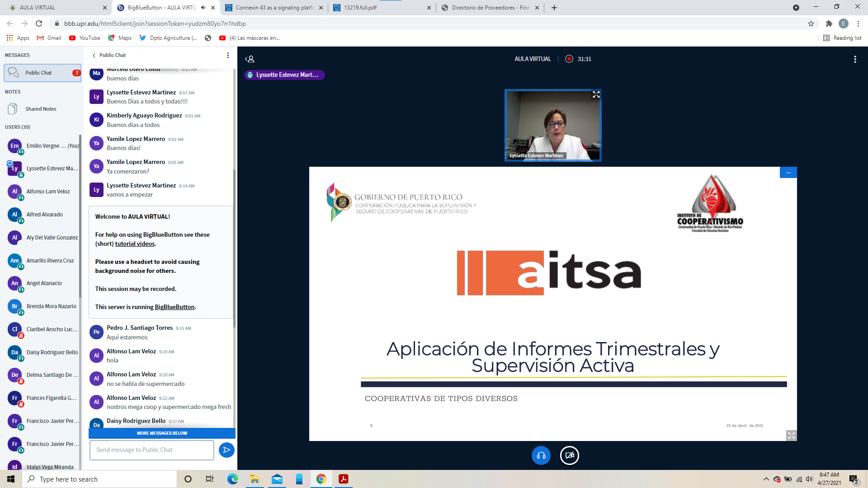
Task: Click the MORE MESSAGES BELOW button
Action: 162,433
